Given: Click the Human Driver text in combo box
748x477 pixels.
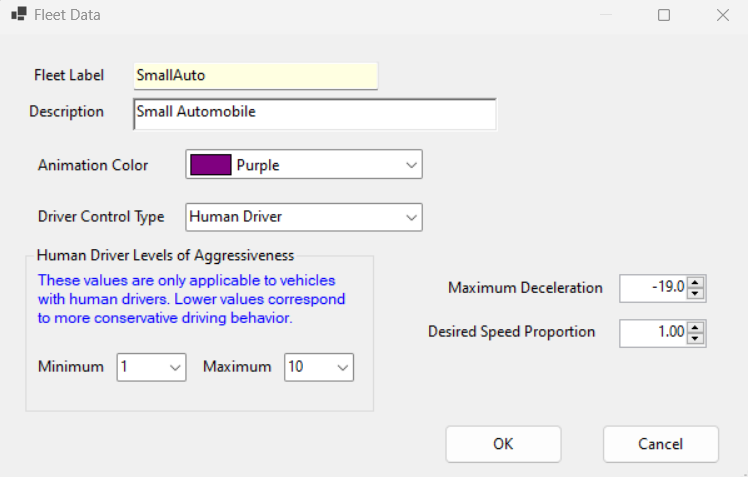Looking at the screenshot, I should [236, 217].
